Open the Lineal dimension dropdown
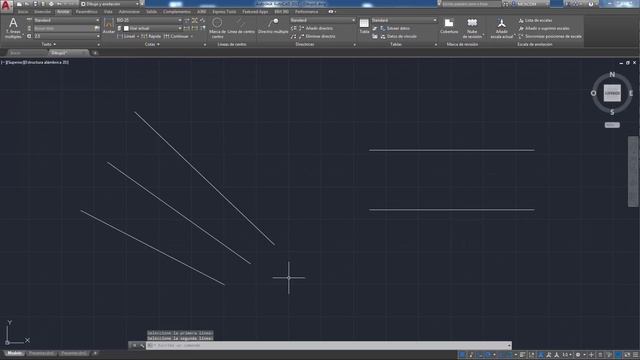The image size is (640, 360). (x=138, y=36)
